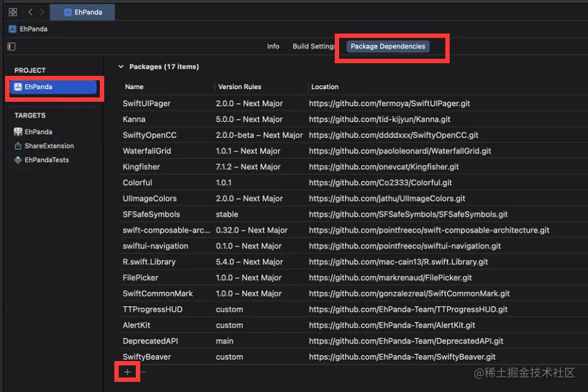Click the EhPanda target app icon
This screenshot has width=588, height=392.
(18, 132)
